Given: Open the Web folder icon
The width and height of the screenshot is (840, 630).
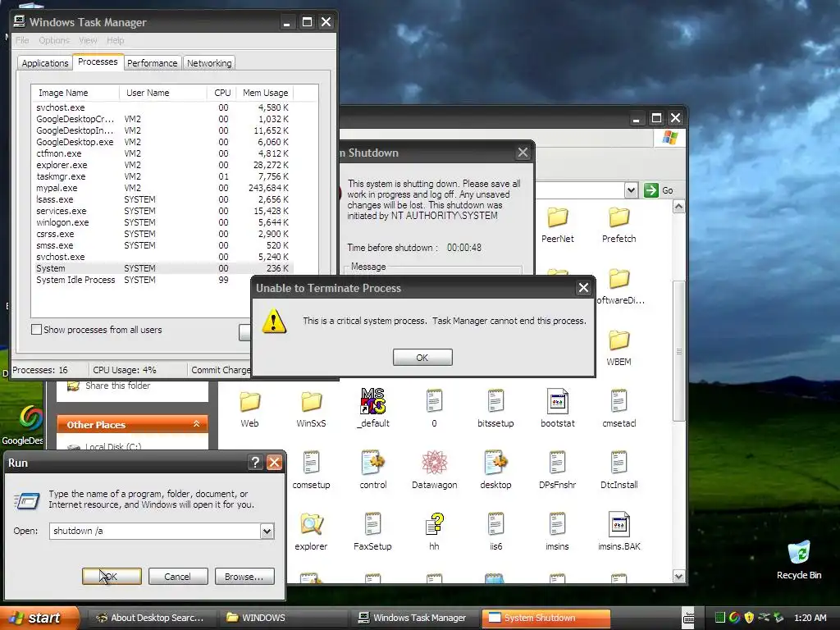Looking at the screenshot, I should 249,402.
